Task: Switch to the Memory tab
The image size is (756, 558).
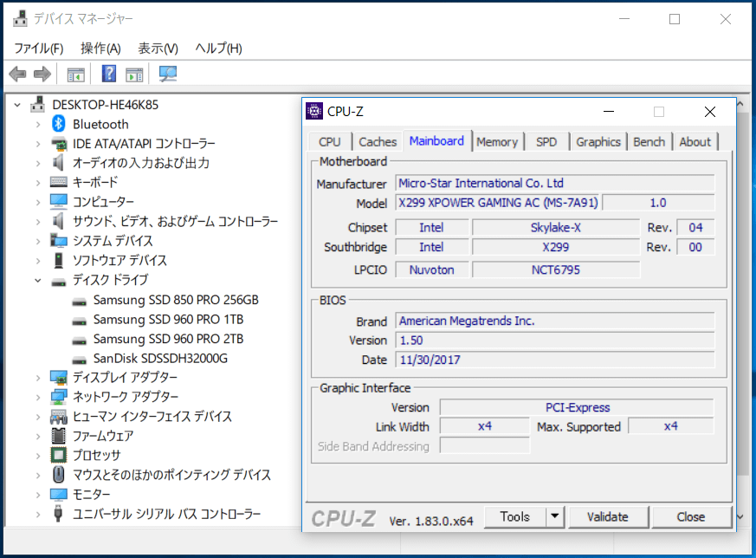Action: (x=496, y=142)
